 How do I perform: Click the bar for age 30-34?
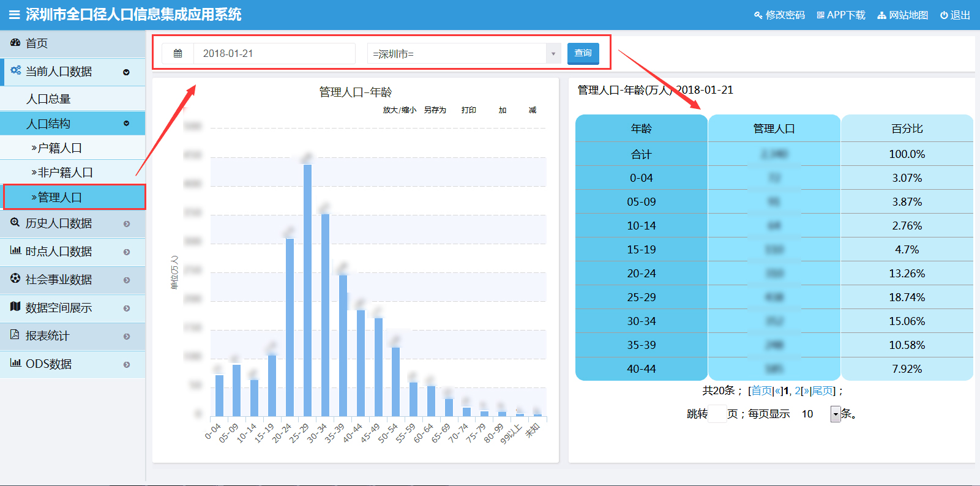coord(325,315)
